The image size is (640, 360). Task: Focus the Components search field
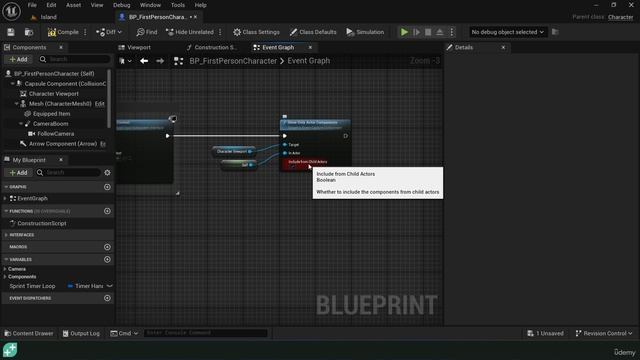[x=74, y=59]
